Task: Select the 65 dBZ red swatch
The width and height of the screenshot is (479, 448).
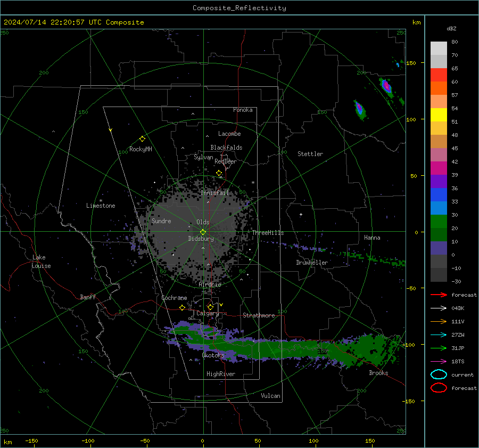Action: [439, 75]
